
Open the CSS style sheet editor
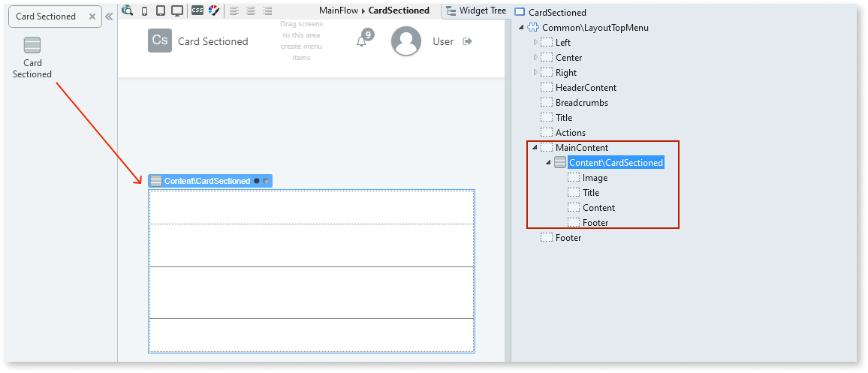click(197, 10)
